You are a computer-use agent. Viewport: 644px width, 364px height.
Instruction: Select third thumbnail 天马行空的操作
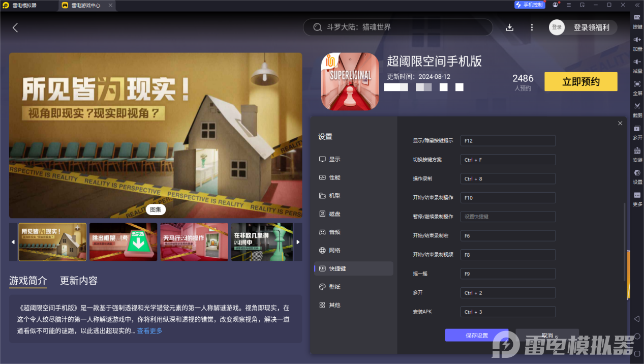point(194,242)
